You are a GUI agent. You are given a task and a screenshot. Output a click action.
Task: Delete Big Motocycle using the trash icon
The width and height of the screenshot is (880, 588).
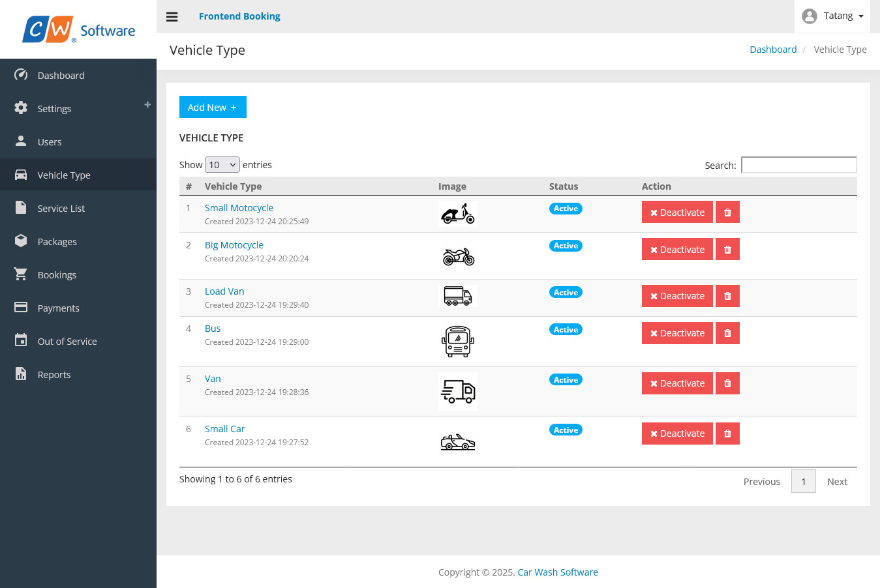[x=727, y=249]
